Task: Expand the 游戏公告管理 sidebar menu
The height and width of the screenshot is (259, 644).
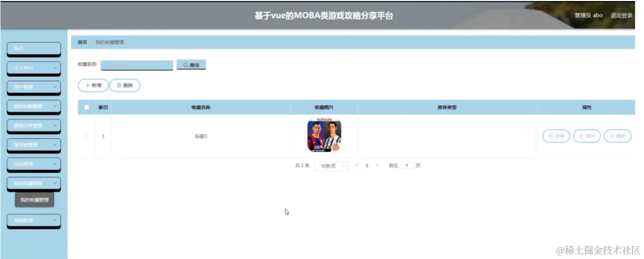Action: tap(33, 125)
